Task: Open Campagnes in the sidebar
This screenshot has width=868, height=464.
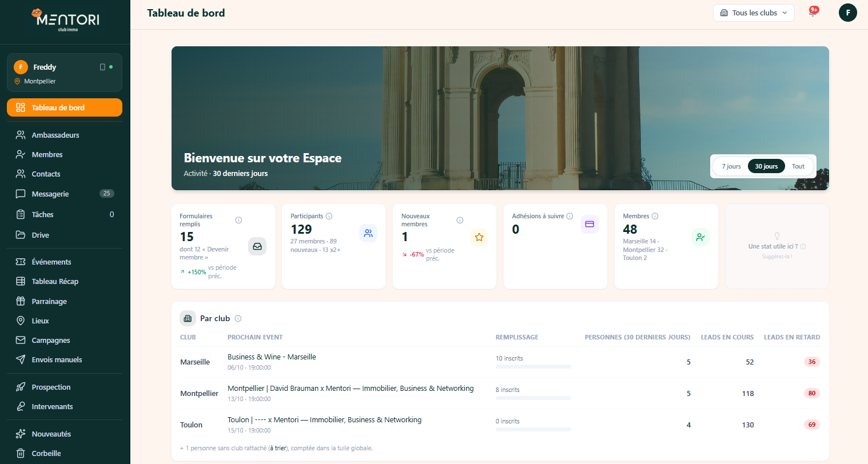Action: 65,340
